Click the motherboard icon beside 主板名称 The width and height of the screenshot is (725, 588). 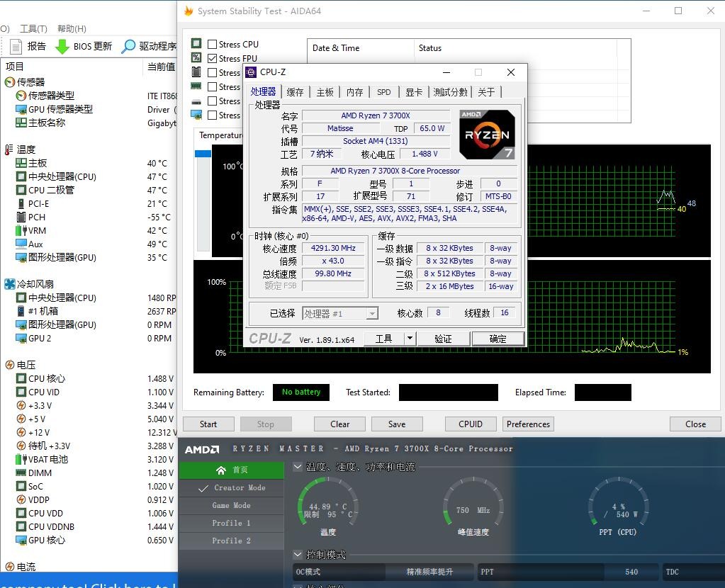[x=21, y=123]
